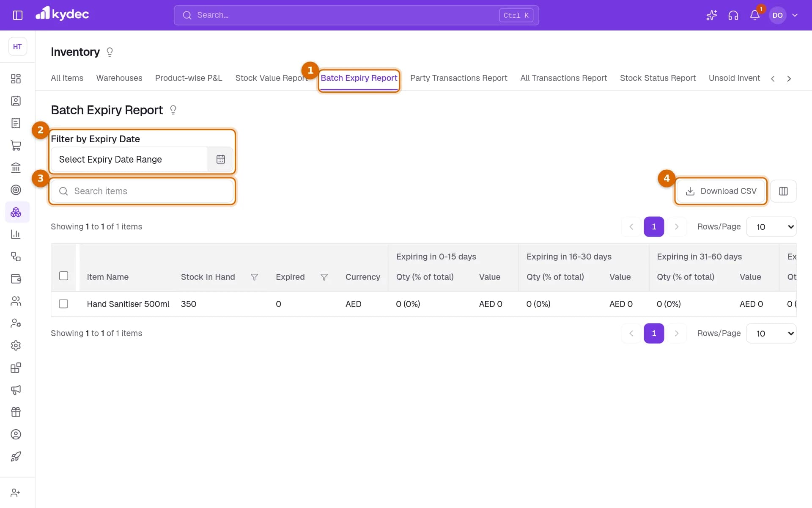
Task: Click the HT workspace badge
Action: tap(17, 47)
